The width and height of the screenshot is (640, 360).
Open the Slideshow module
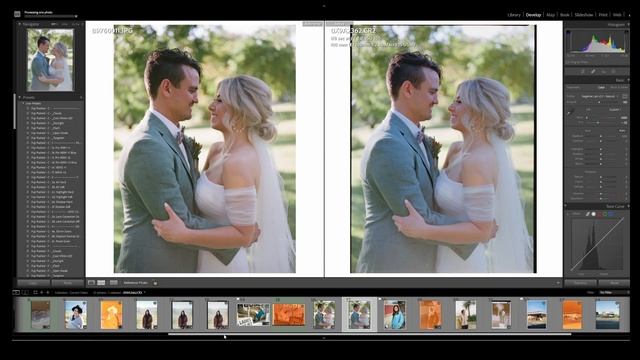pos(584,15)
